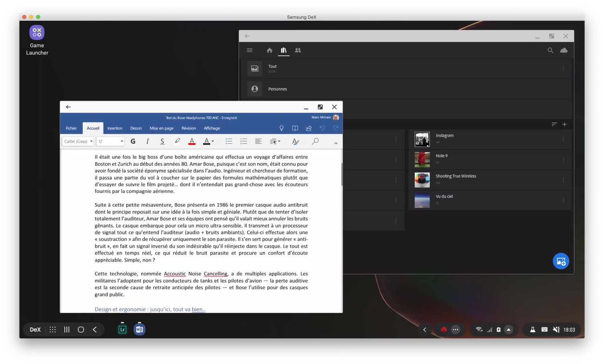Select the Accueil ribbon tab
The height and width of the screenshot is (364, 604).
(x=93, y=128)
